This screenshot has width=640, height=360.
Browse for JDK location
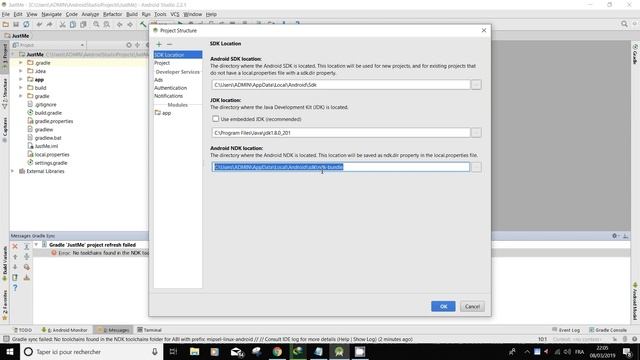click(476, 133)
